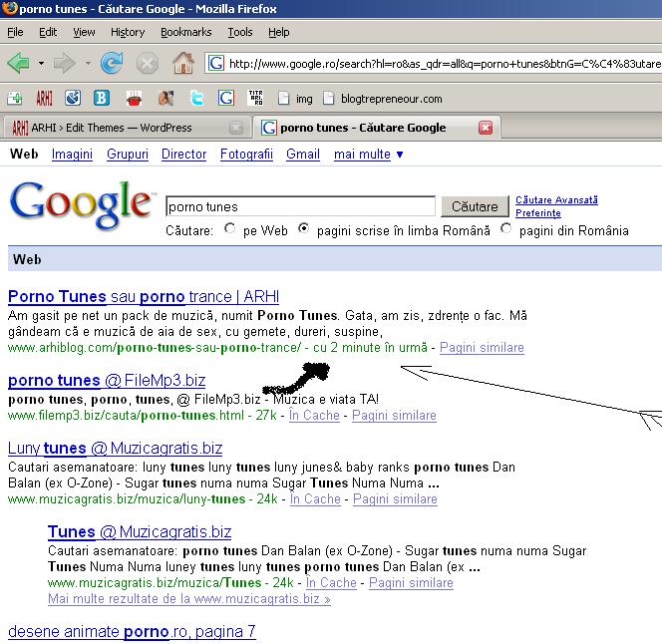Image resolution: width=662 pixels, height=644 pixels.
Task: Open Căutare Avansată link
Action: (556, 200)
